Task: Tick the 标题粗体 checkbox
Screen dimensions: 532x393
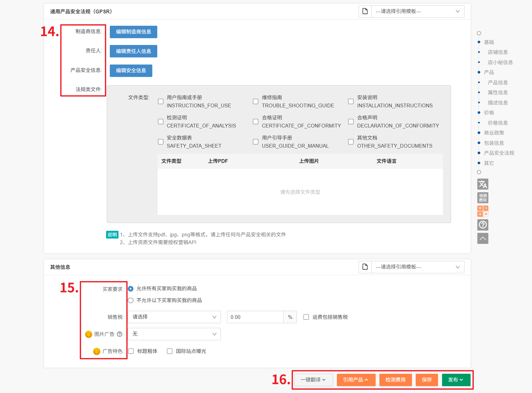Action: click(131, 351)
